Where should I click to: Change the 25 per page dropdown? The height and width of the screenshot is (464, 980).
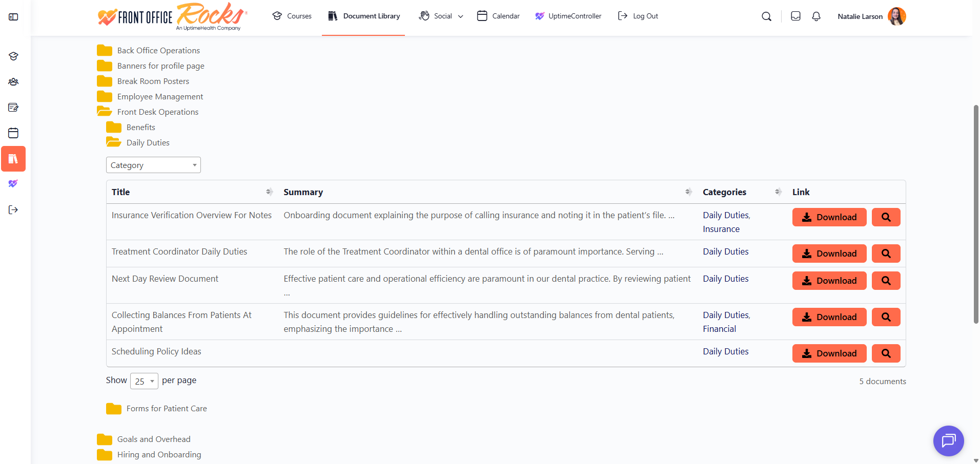(144, 381)
